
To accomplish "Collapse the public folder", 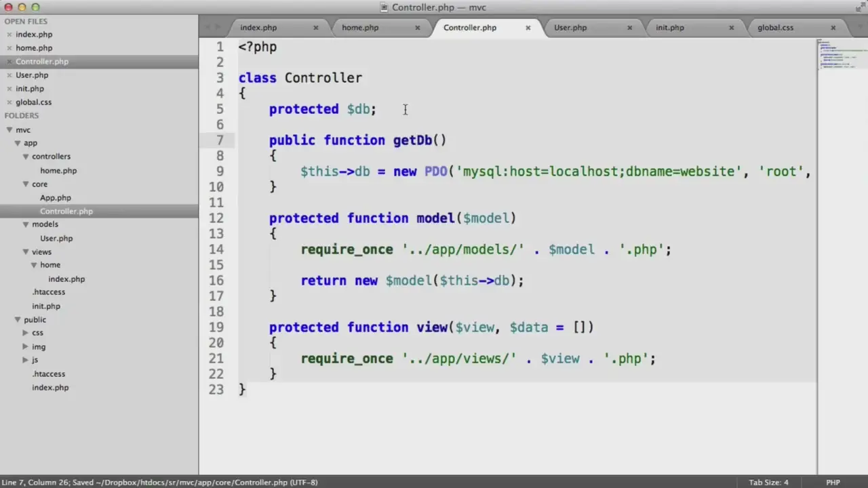I will coord(18,320).
